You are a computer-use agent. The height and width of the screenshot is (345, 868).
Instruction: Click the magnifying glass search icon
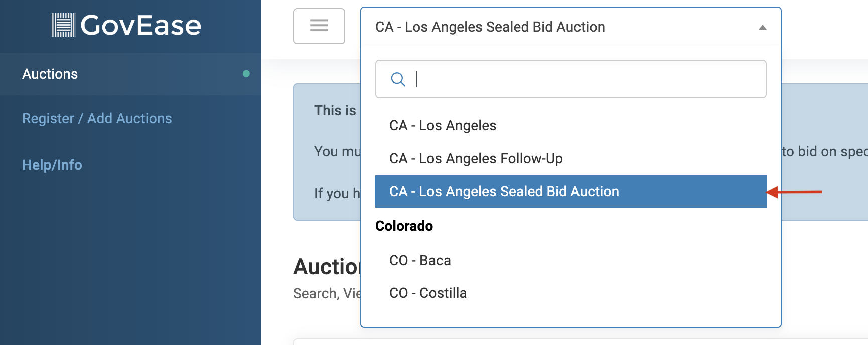pos(398,79)
